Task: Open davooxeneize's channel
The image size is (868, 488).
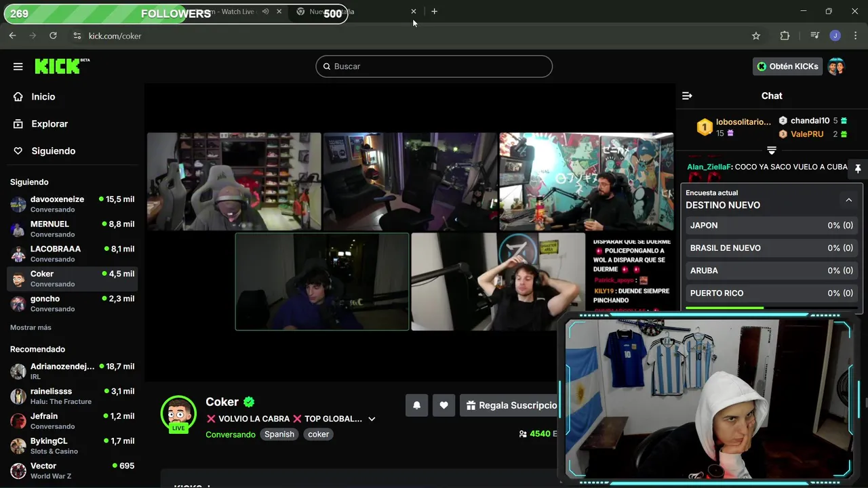Action: 72,204
